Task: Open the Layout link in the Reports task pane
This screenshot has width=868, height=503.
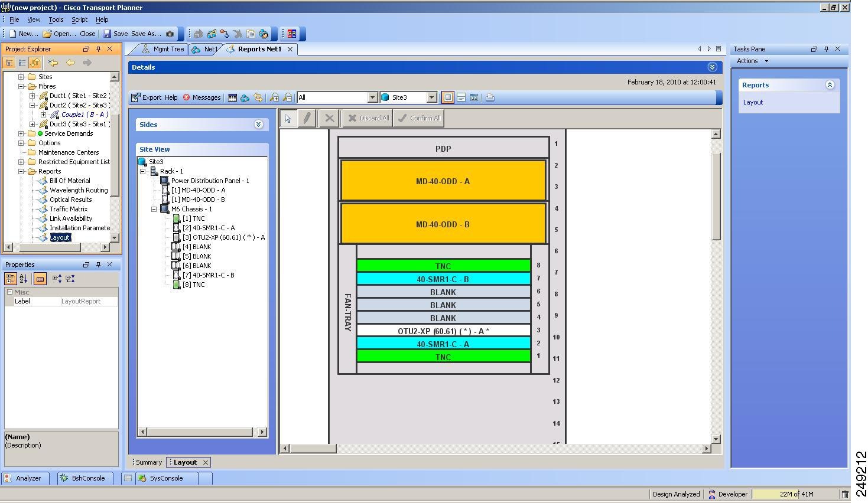Action: tap(753, 102)
